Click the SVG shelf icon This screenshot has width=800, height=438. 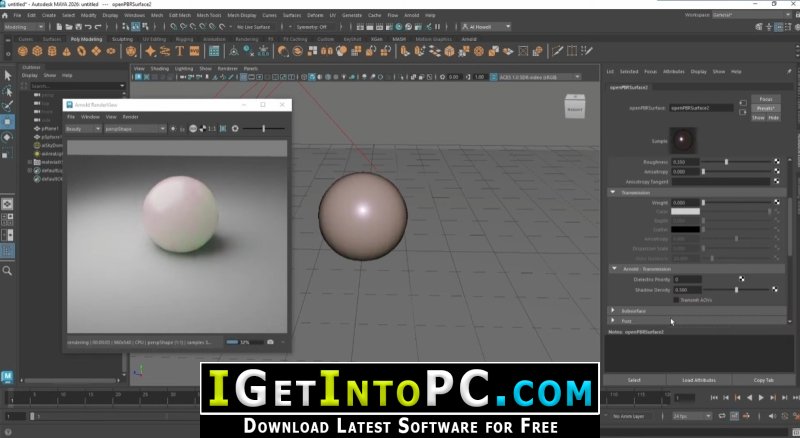(x=194, y=51)
